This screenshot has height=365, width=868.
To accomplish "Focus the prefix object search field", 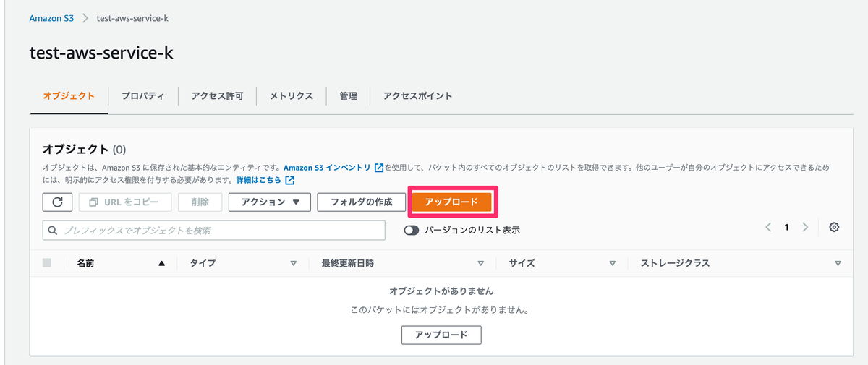I will (x=221, y=231).
